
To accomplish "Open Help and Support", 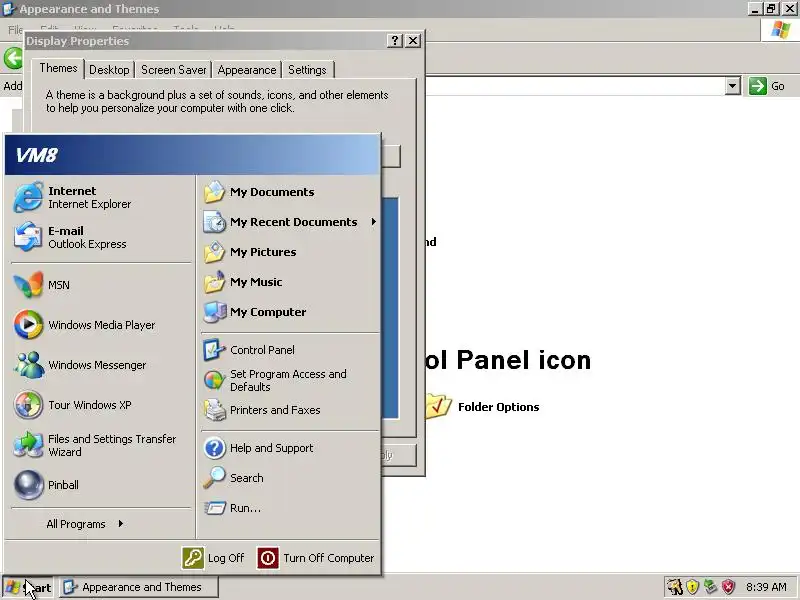I will click(290, 448).
